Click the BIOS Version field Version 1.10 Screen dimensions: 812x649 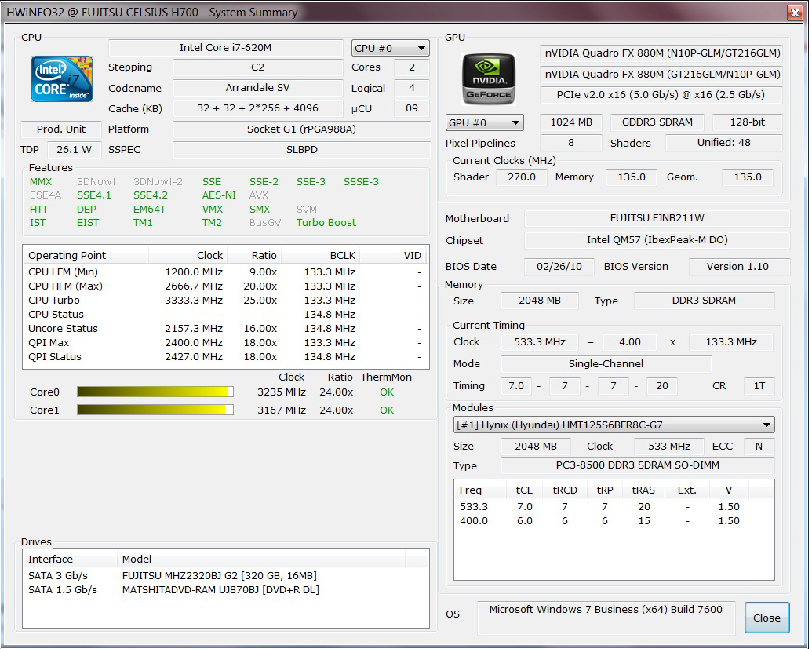coord(739,267)
